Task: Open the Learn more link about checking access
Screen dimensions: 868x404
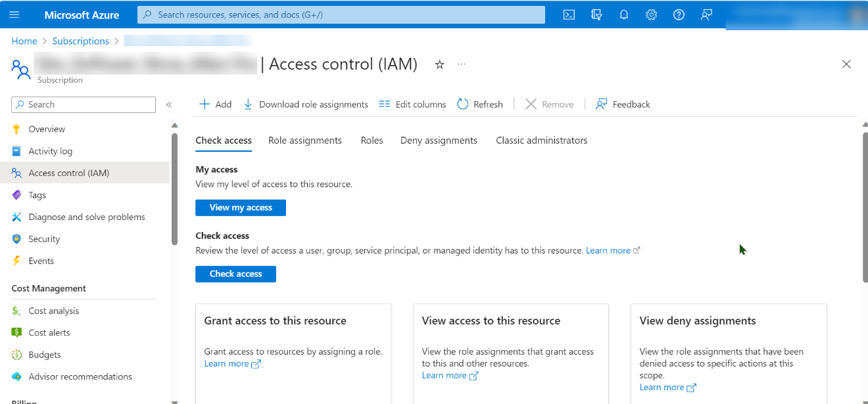Action: [x=608, y=250]
